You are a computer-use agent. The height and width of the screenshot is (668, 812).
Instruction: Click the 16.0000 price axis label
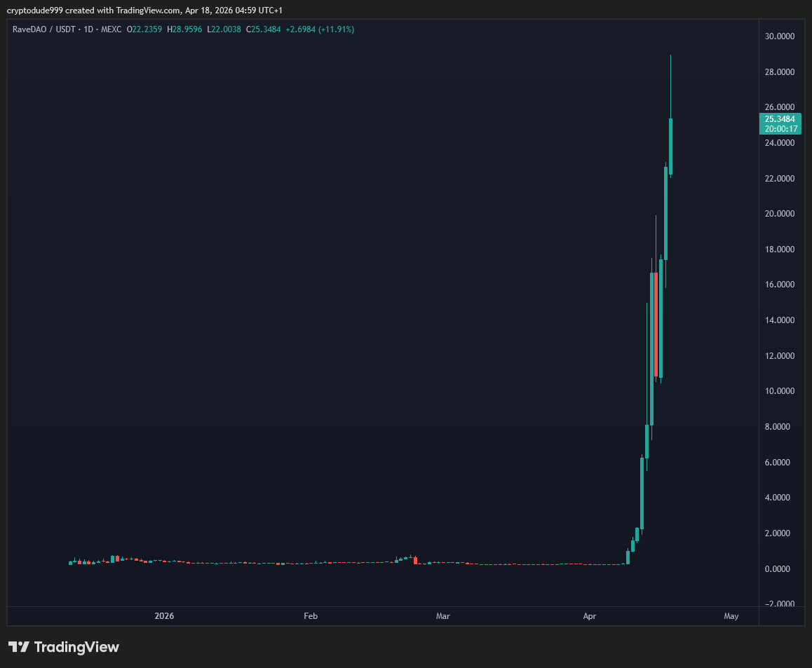point(779,285)
